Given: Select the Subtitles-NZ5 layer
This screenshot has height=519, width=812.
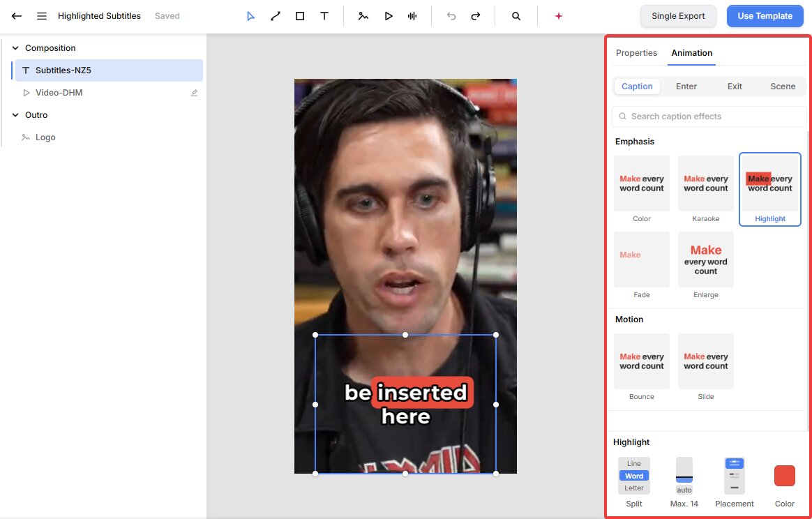Looking at the screenshot, I should 110,70.
